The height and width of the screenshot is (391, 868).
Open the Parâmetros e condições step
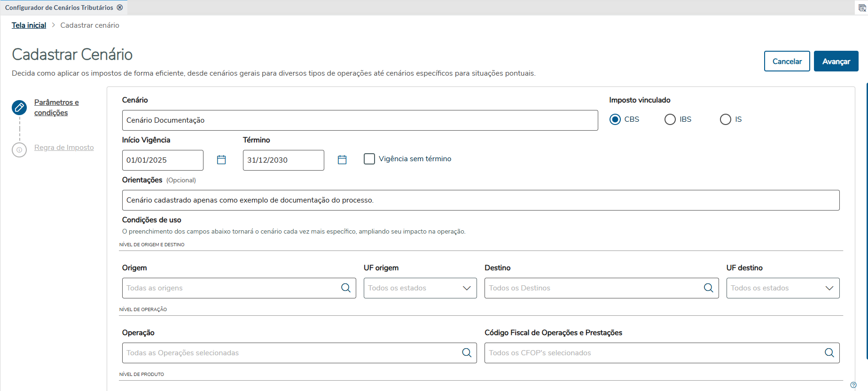click(56, 108)
